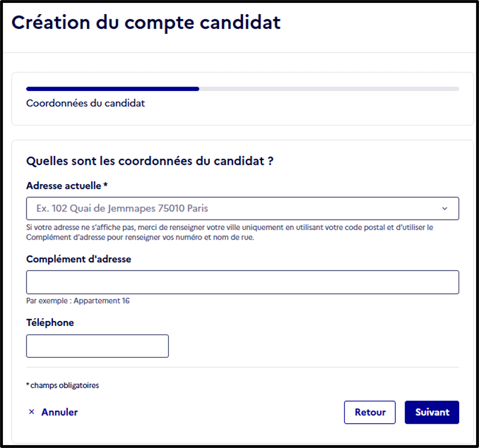The image size is (479, 448).
Task: Click the Téléphone label
Action: click(x=50, y=323)
